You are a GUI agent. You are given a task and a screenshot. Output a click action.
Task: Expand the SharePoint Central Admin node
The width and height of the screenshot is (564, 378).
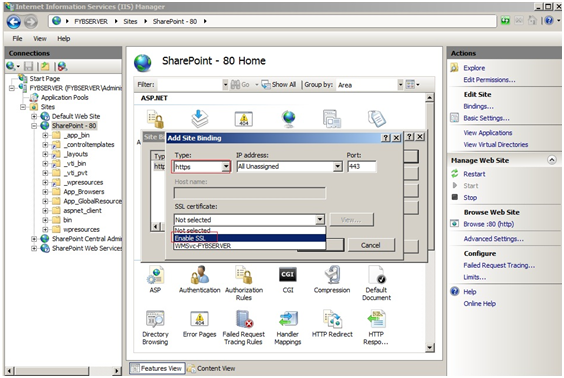click(x=34, y=239)
